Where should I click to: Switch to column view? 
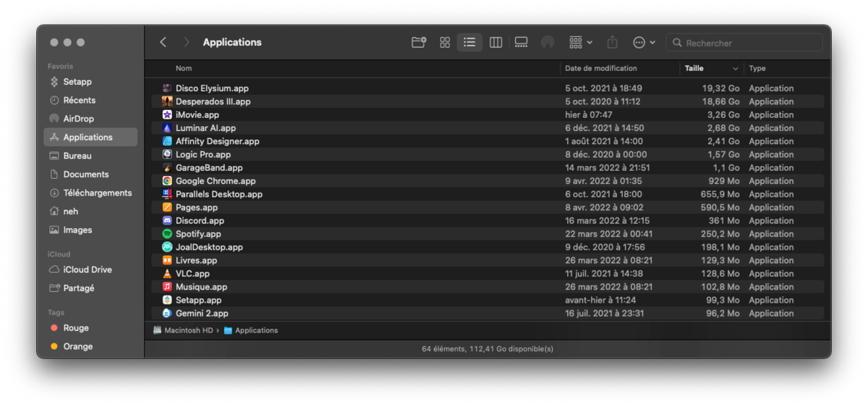pyautogui.click(x=495, y=43)
